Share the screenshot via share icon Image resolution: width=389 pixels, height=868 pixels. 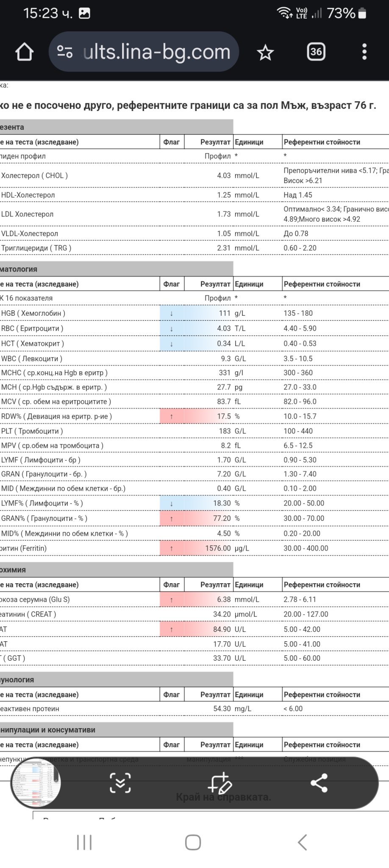point(319,783)
